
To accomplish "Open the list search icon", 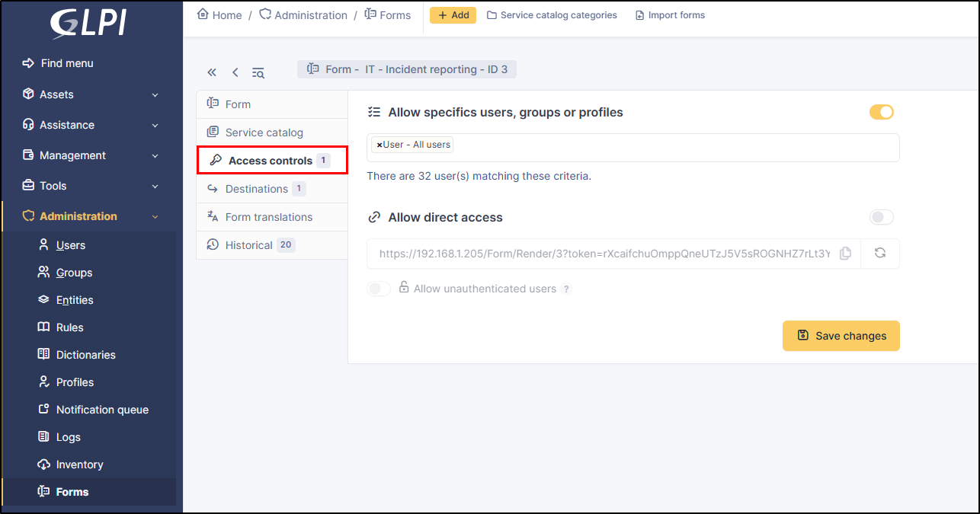I will tap(258, 73).
